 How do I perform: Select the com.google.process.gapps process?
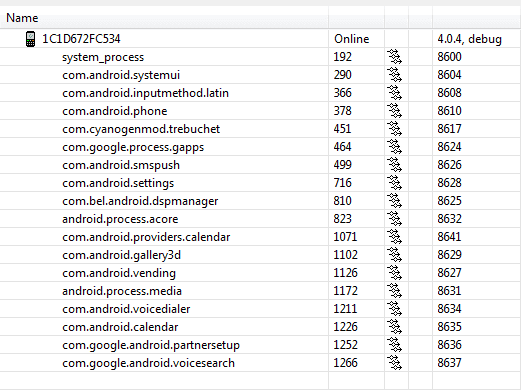click(133, 147)
